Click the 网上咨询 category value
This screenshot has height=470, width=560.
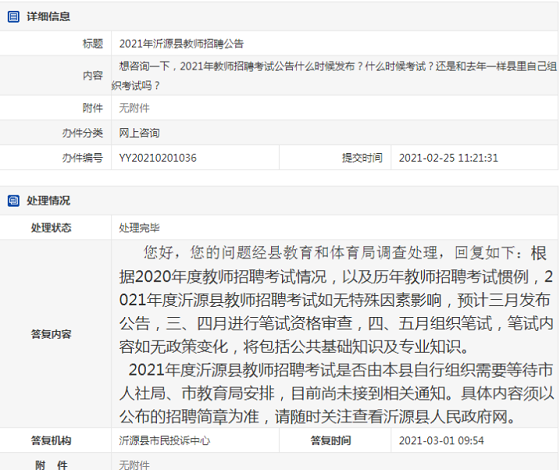point(139,133)
